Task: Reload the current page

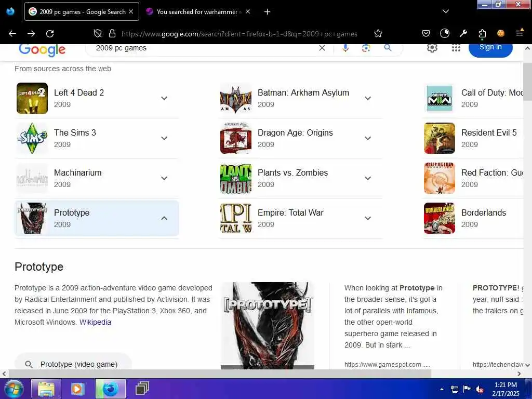Action: [x=50, y=33]
